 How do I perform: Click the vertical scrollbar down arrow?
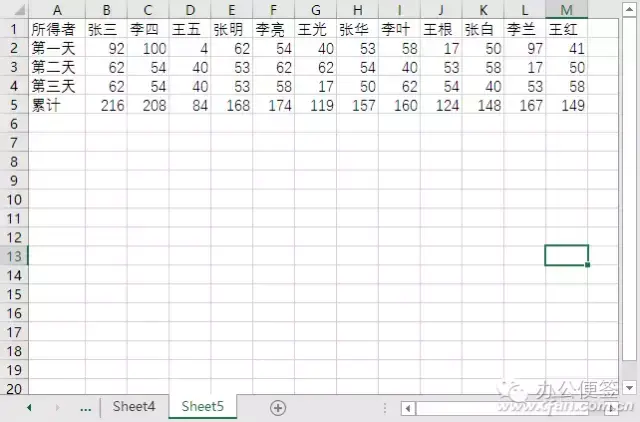pyautogui.click(x=629, y=387)
